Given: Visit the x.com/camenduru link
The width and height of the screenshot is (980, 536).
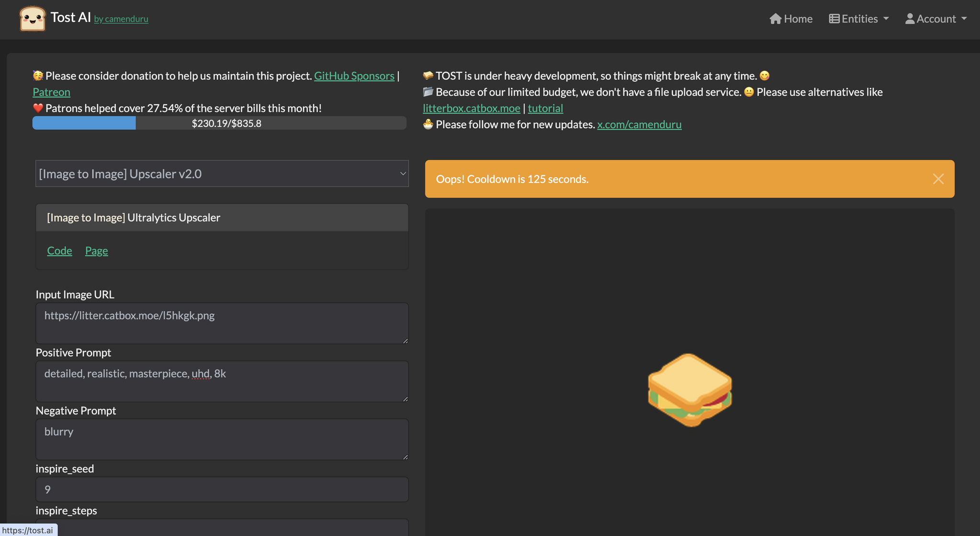Looking at the screenshot, I should pyautogui.click(x=639, y=124).
